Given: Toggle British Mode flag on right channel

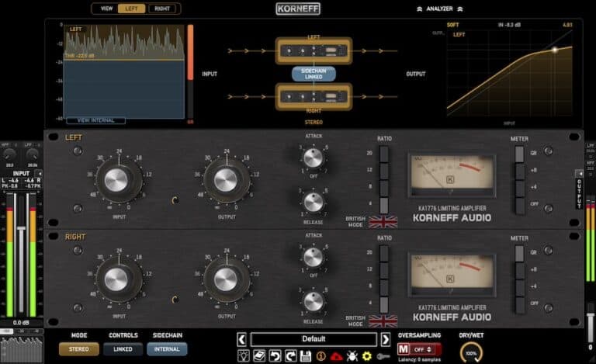Looking at the screenshot, I should (383, 321).
